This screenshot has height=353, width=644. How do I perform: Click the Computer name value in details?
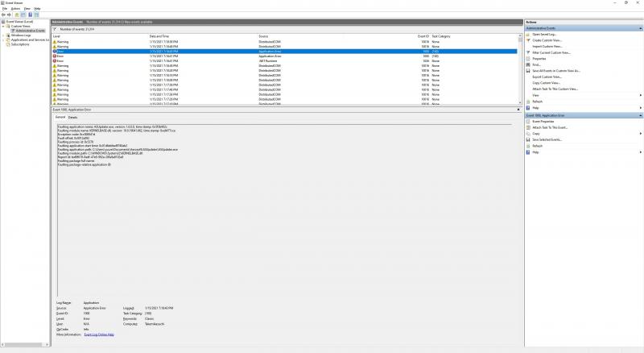coord(155,324)
